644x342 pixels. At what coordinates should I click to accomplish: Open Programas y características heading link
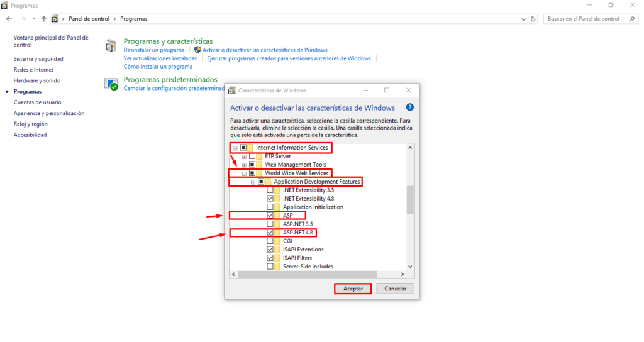pos(168,41)
